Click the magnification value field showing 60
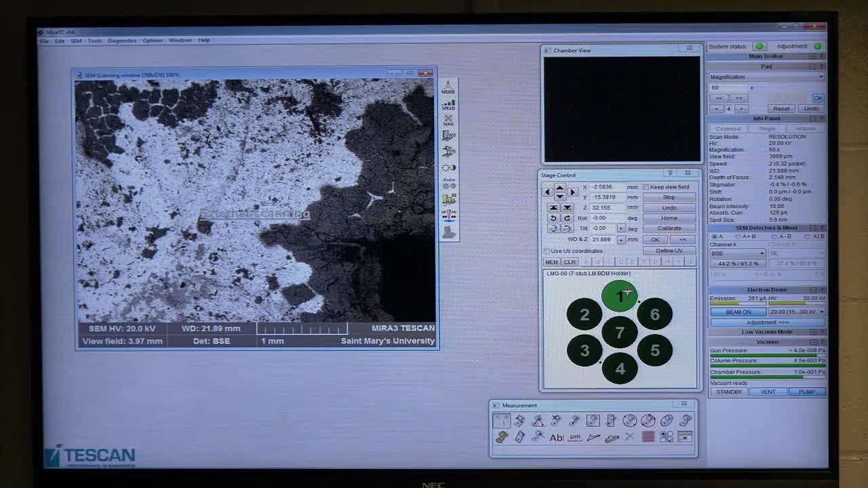This screenshot has width=868, height=488. [728, 87]
